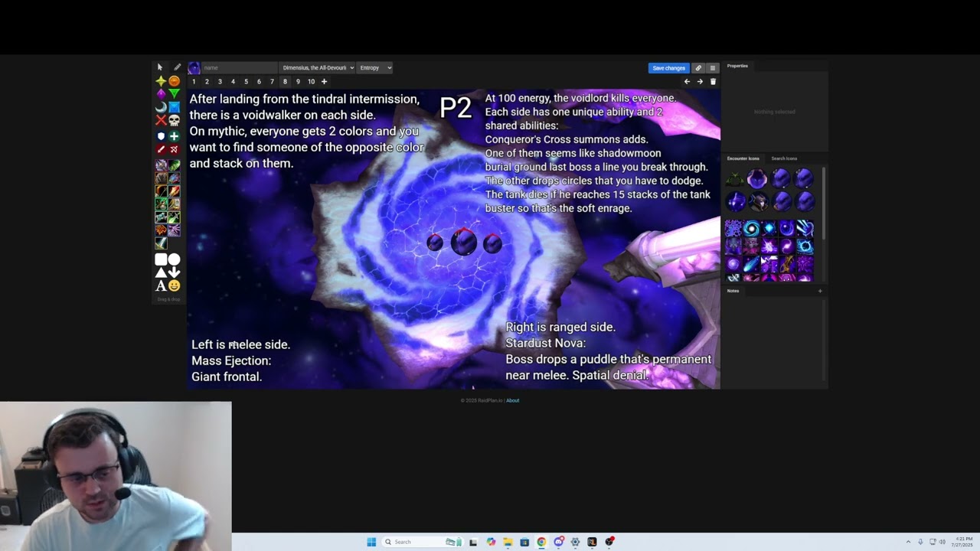980x551 pixels.
Task: Select the large center orb on the map
Action: coord(464,243)
